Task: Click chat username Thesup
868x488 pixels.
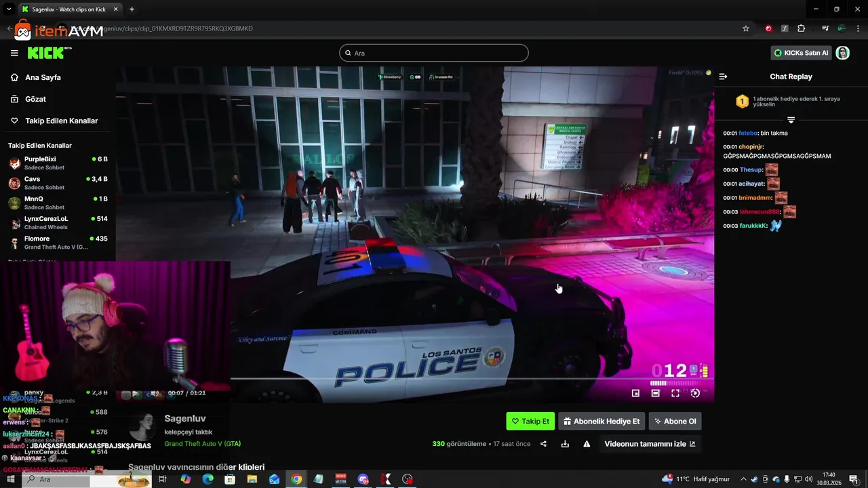Action: coord(751,169)
